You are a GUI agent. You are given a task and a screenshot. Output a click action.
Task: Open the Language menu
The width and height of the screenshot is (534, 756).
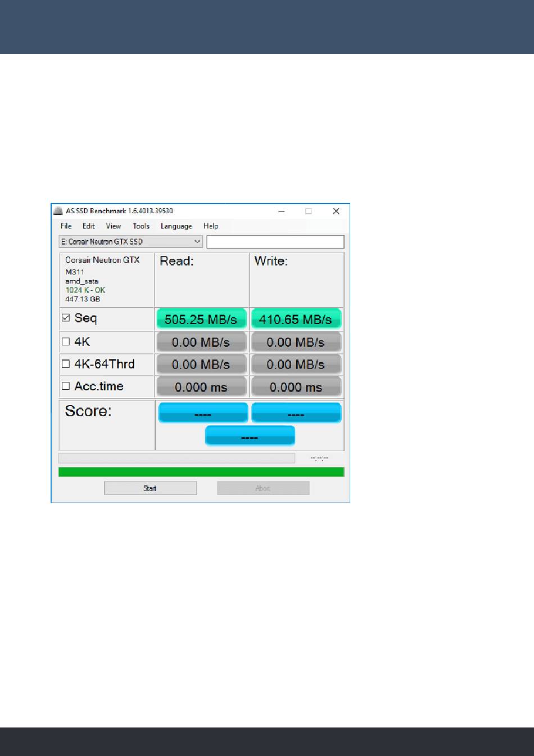(x=176, y=226)
